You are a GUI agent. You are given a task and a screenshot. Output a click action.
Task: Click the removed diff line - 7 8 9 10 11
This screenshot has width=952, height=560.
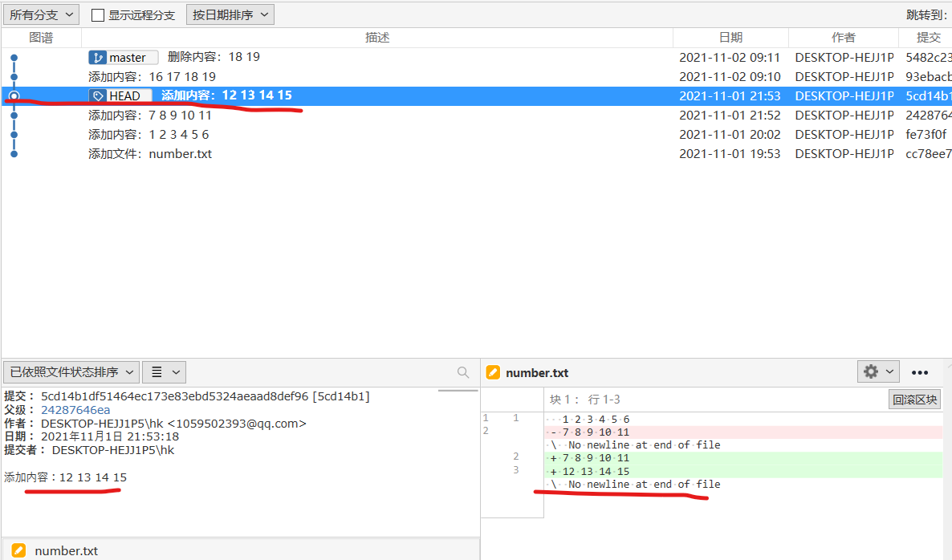pos(743,432)
